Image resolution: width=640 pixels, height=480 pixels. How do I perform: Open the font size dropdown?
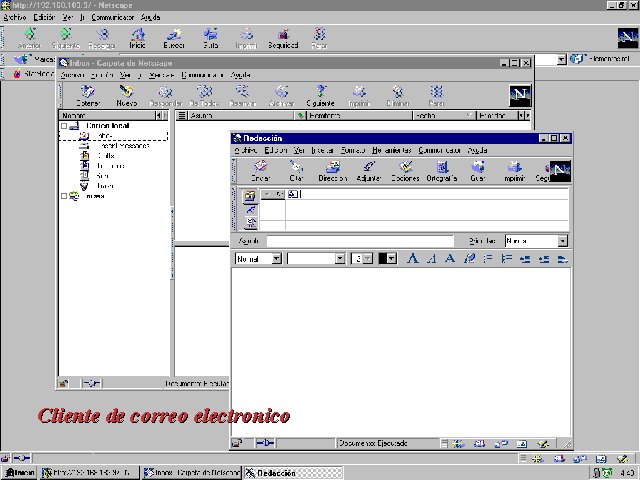(x=367, y=258)
